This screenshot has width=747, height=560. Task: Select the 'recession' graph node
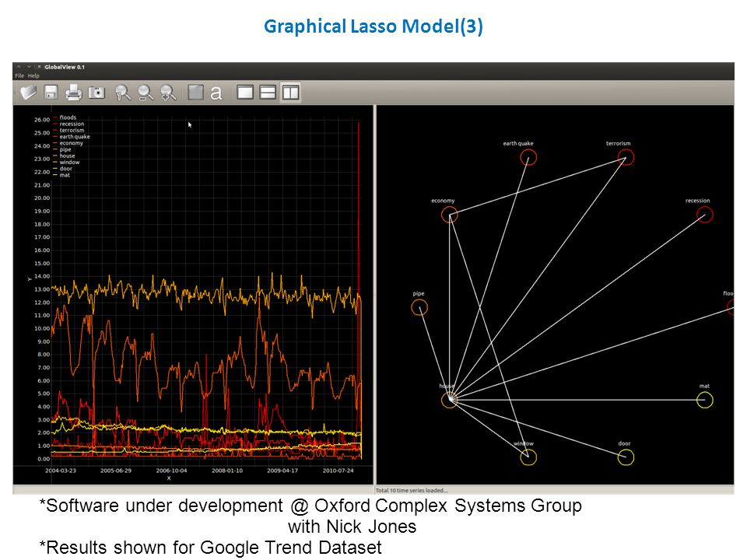coord(705,215)
